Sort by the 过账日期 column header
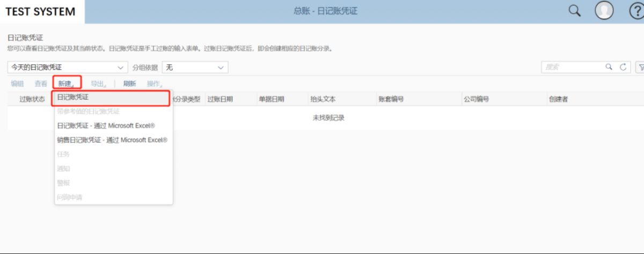The width and height of the screenshot is (644, 254). tap(220, 99)
